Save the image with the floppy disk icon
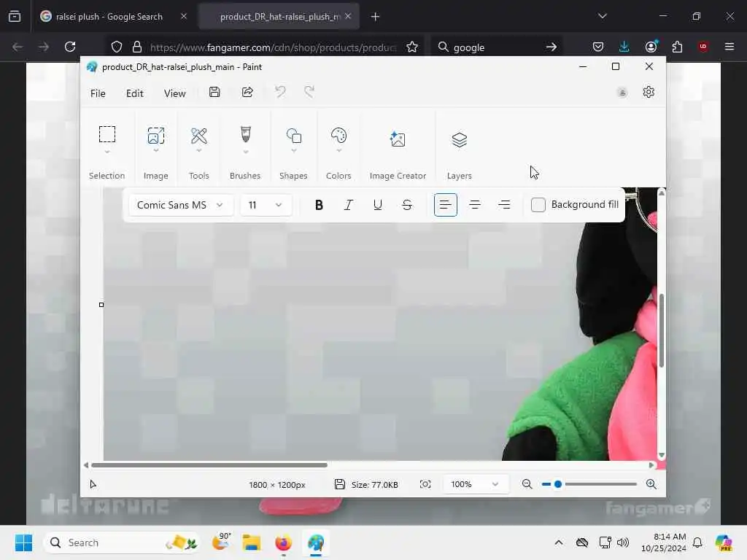 (214, 92)
